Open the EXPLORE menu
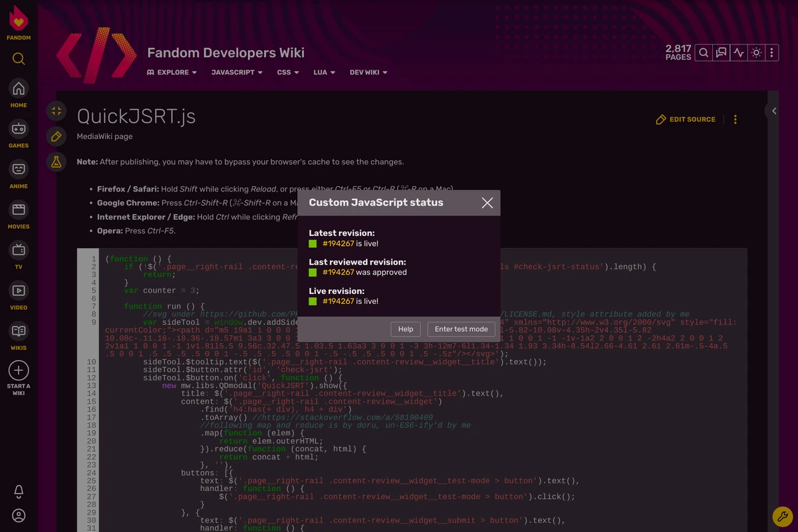The height and width of the screenshot is (532, 798). click(x=172, y=72)
